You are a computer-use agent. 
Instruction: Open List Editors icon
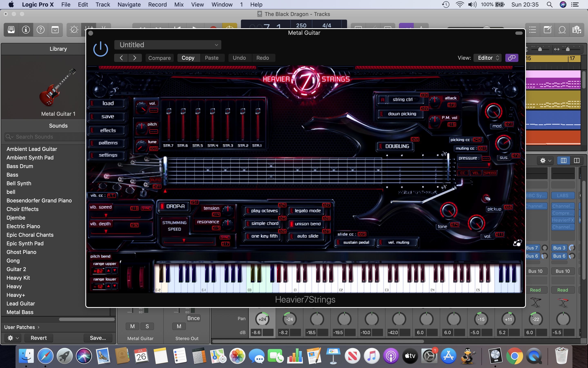pyautogui.click(x=533, y=30)
